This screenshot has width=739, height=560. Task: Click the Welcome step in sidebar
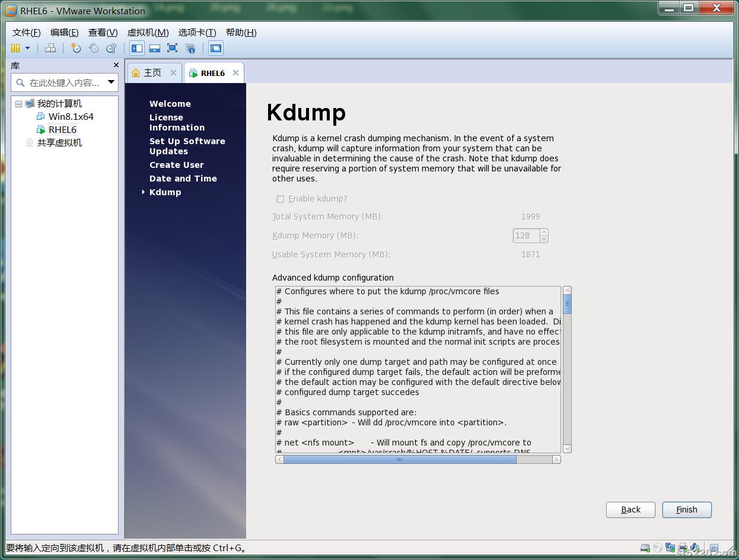170,104
